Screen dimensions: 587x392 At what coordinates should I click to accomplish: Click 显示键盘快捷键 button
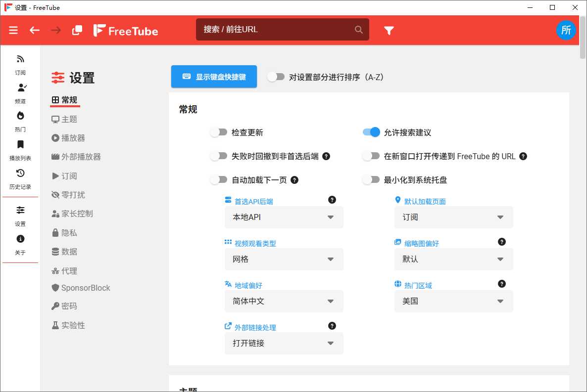(x=214, y=77)
